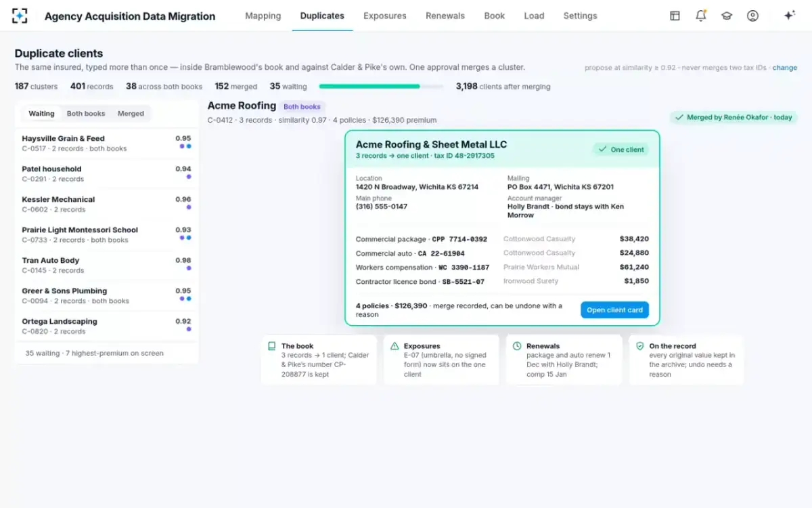Screen dimensions: 812x508
Task: Click the $38,420 premium value
Action: (634, 239)
